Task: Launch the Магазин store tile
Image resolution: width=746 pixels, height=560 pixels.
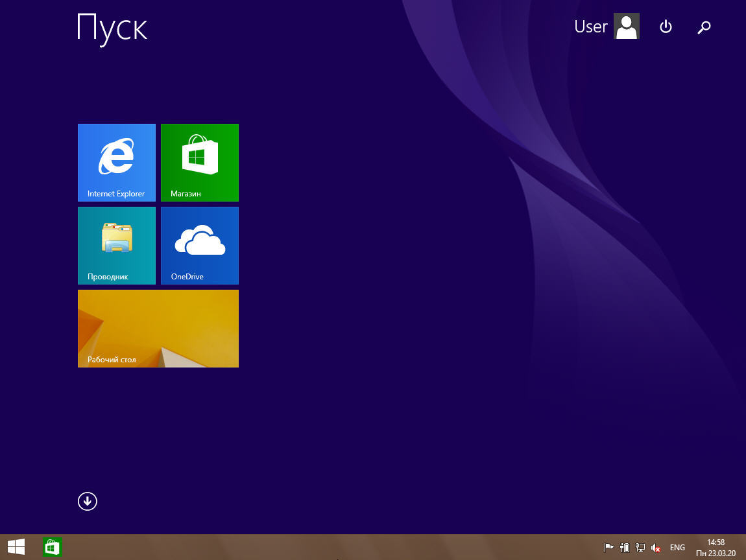Action: tap(200, 162)
